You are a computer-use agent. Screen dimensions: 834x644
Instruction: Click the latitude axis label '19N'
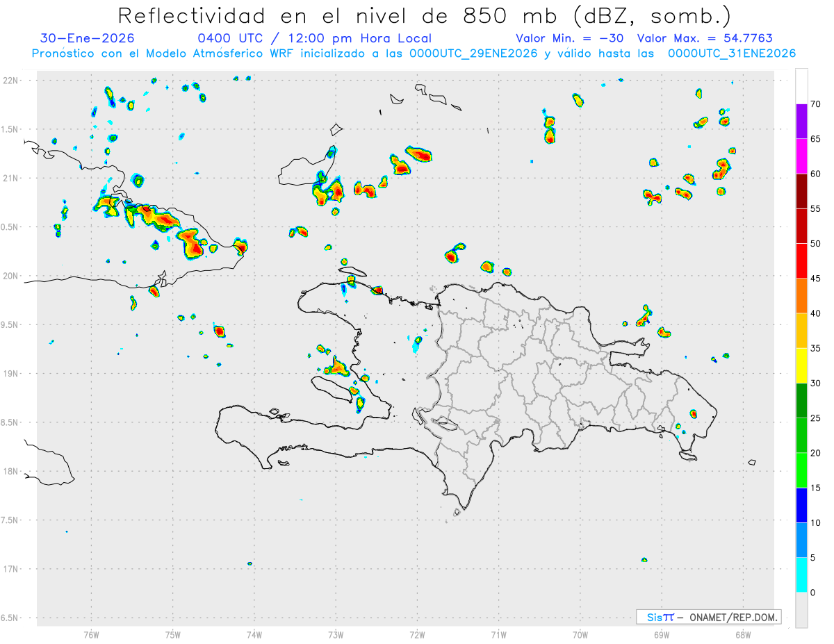pos(11,373)
